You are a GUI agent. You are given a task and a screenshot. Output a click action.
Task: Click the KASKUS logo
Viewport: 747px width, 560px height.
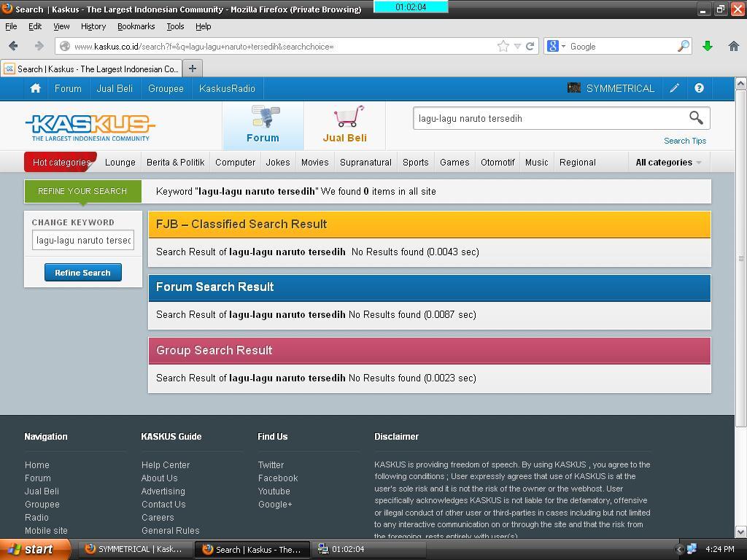[x=90, y=128]
